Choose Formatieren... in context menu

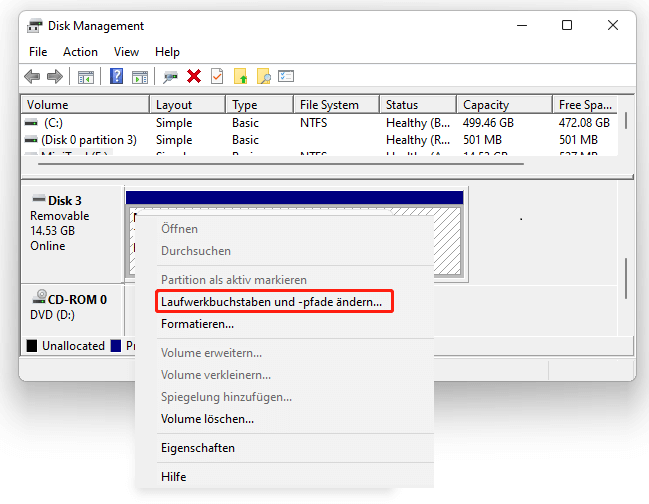[x=197, y=324]
